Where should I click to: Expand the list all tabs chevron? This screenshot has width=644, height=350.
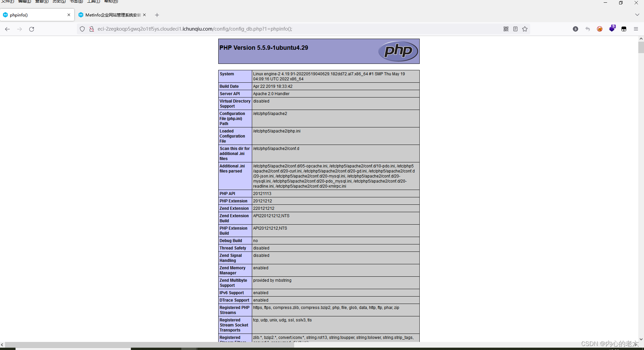[x=637, y=15]
